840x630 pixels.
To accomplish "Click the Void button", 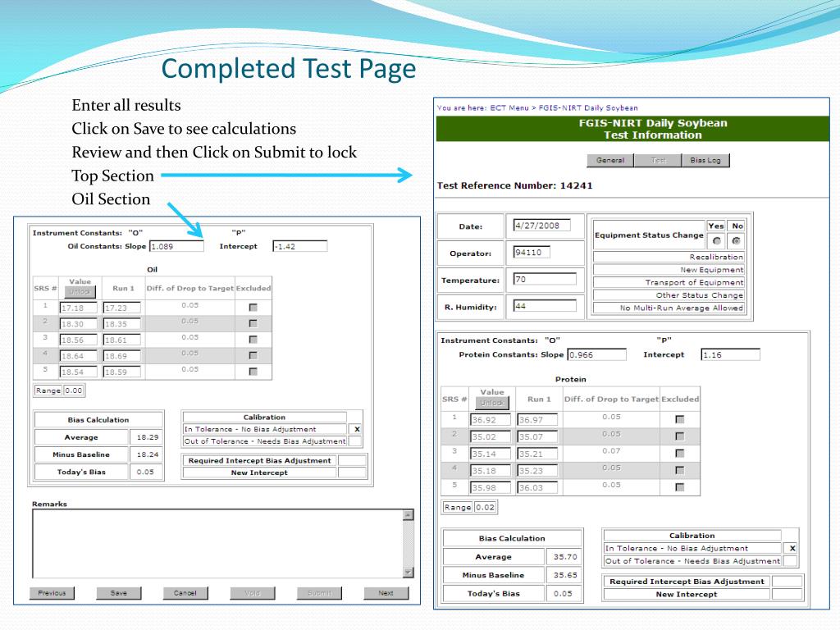I will tap(253, 593).
